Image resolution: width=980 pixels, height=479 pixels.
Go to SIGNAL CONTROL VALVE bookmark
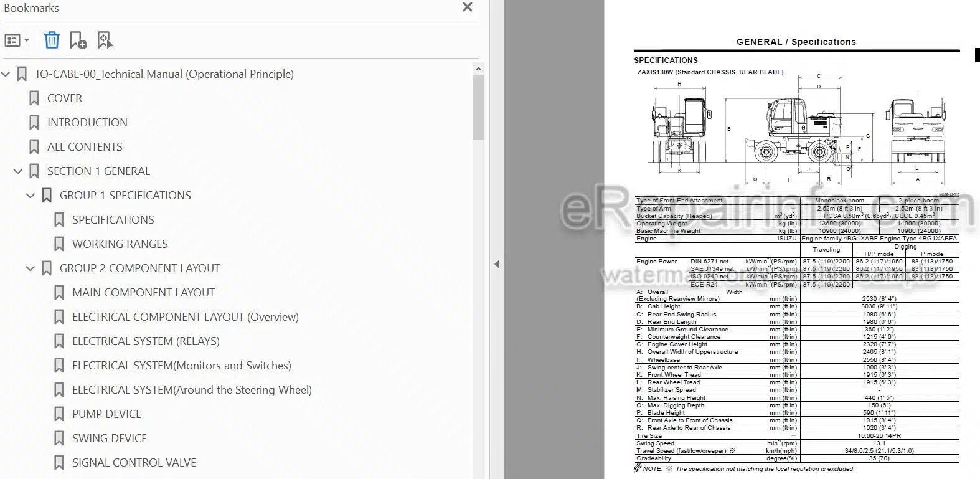134,463
